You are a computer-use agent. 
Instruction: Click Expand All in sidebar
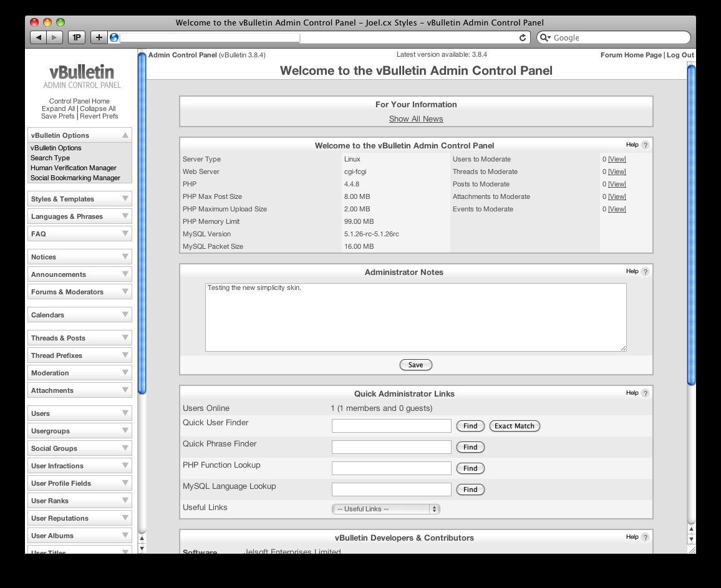click(x=59, y=109)
